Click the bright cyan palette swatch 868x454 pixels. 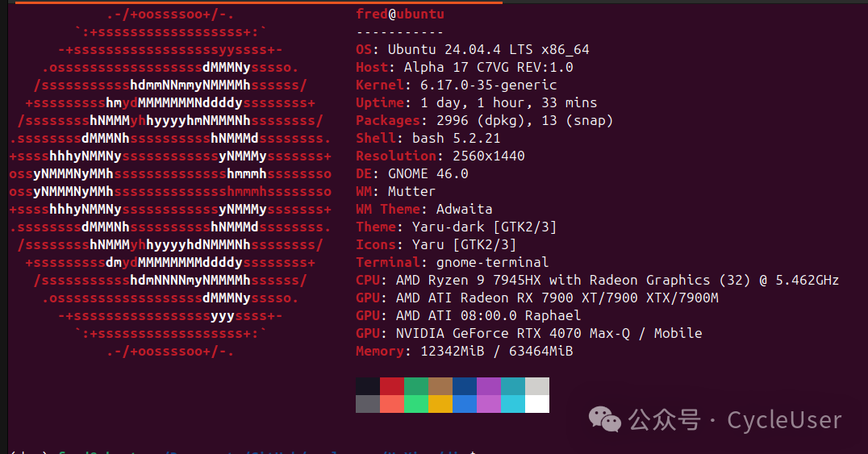click(513, 404)
